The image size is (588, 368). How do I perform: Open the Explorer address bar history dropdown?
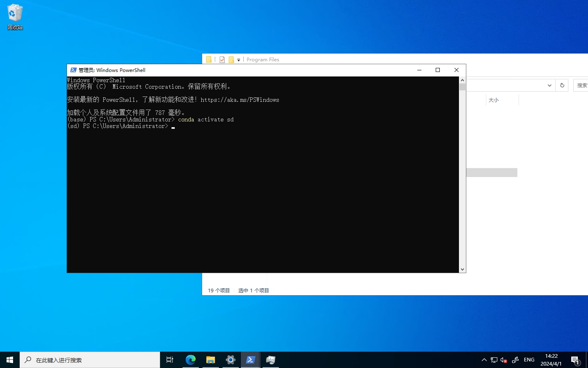pos(549,85)
